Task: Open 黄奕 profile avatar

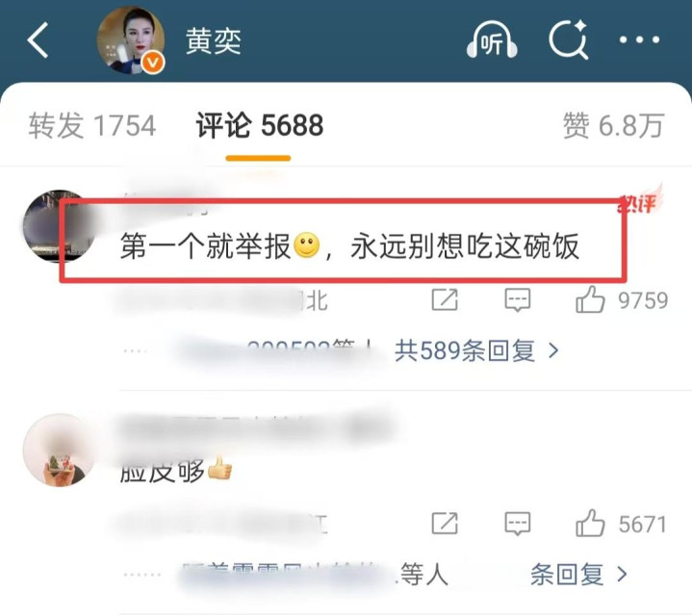Action: point(131,40)
